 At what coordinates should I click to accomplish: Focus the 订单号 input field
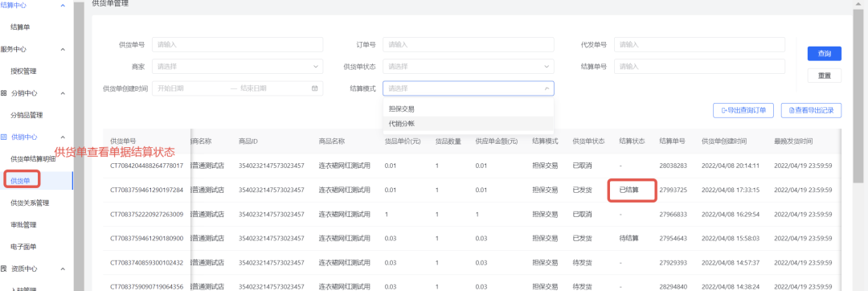pos(469,44)
